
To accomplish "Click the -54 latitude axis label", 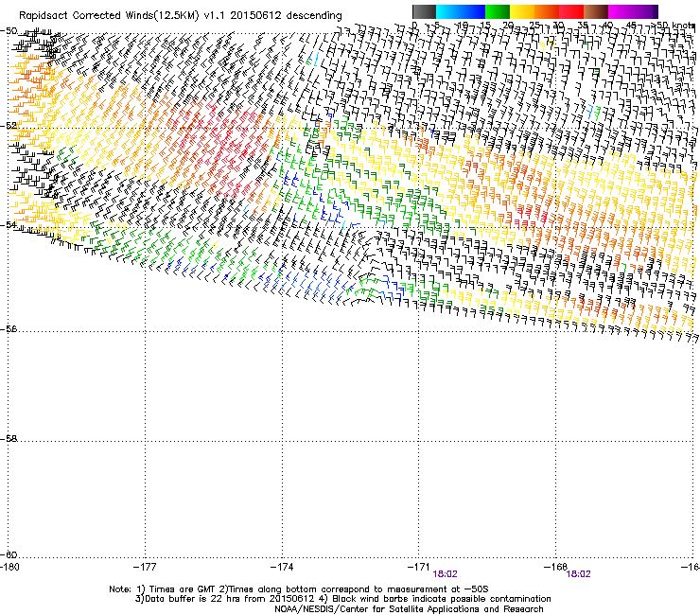I will pyautogui.click(x=9, y=224).
